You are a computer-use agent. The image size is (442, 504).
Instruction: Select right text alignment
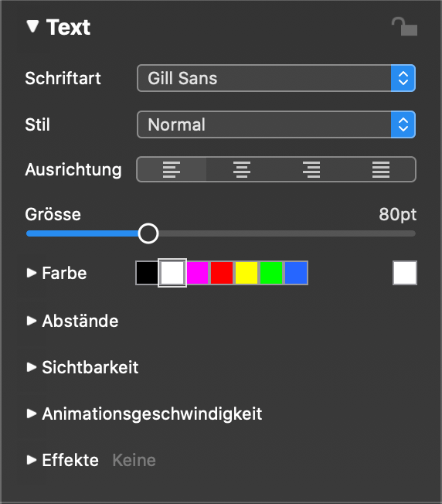click(311, 169)
